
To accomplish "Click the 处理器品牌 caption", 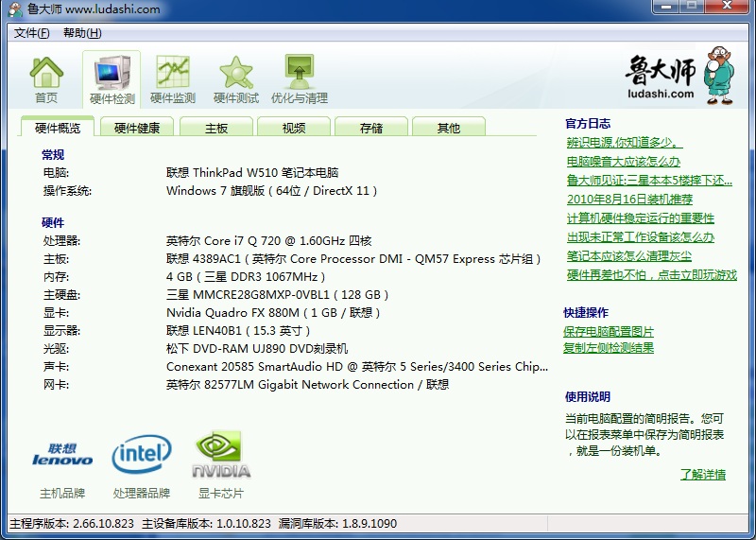I will [142, 494].
